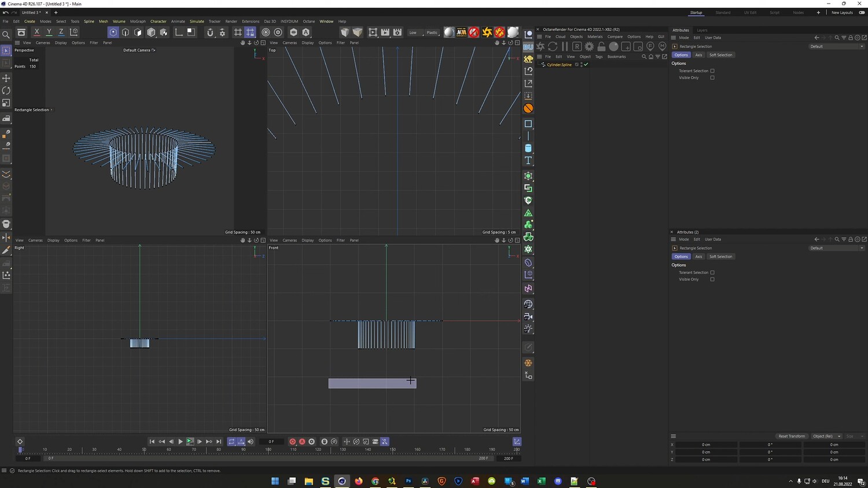
Task: Select the Move tool in left palette
Action: [x=6, y=78]
